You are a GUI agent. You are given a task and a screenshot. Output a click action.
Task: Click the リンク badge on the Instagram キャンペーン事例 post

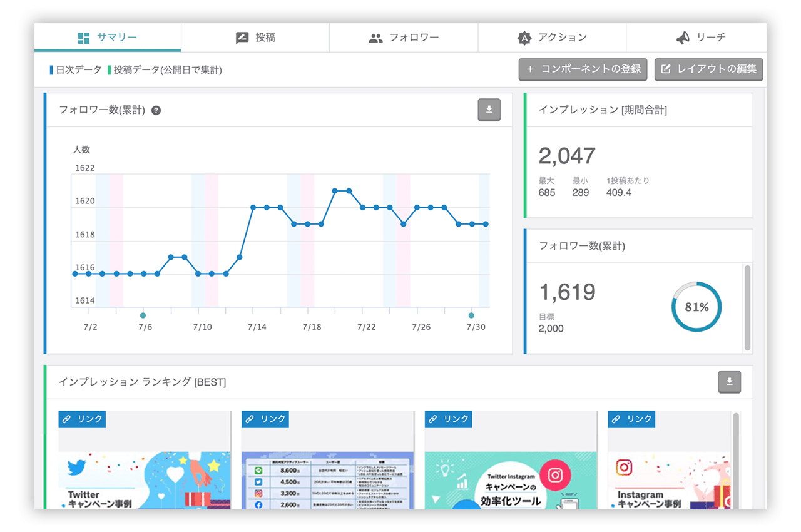[x=631, y=419]
